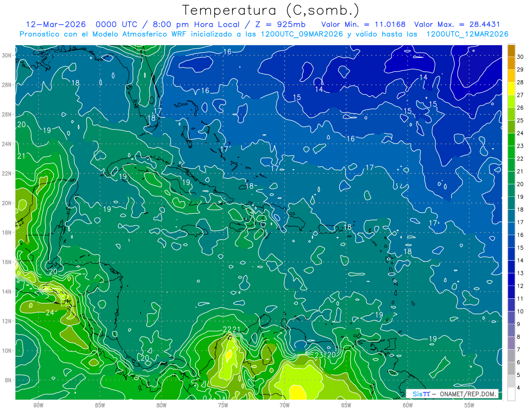Screen dimensions: 532x411
Task: Click the "85W" longitude axis label
Action: 100,405
